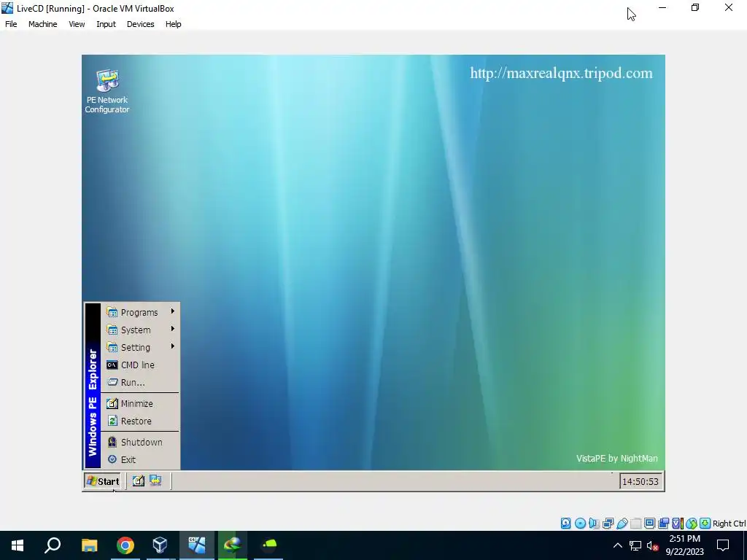Click the Exit power icon
Screen dimensions: 747x560
[112, 459]
